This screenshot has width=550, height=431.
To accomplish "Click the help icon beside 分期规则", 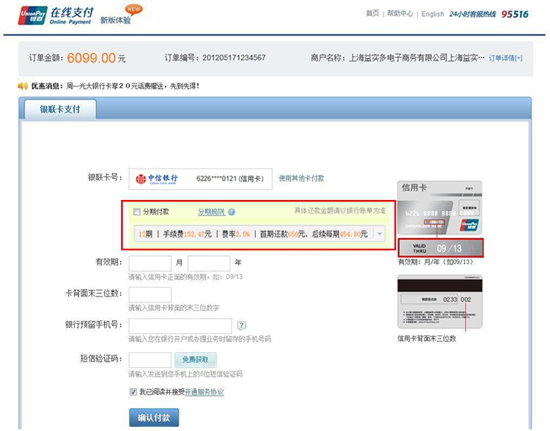I will [232, 212].
